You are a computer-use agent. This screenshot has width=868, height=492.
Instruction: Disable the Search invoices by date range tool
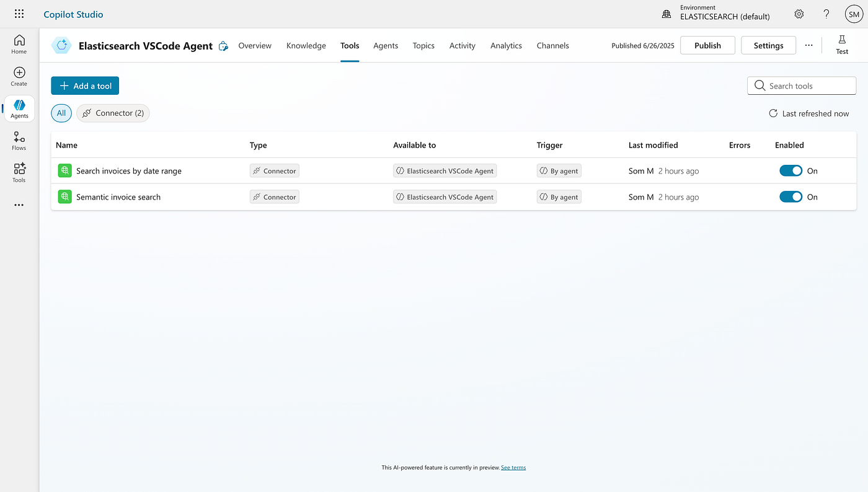point(790,170)
